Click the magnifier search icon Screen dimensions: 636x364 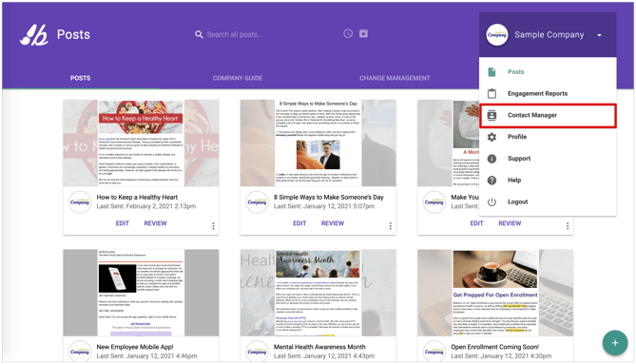199,34
